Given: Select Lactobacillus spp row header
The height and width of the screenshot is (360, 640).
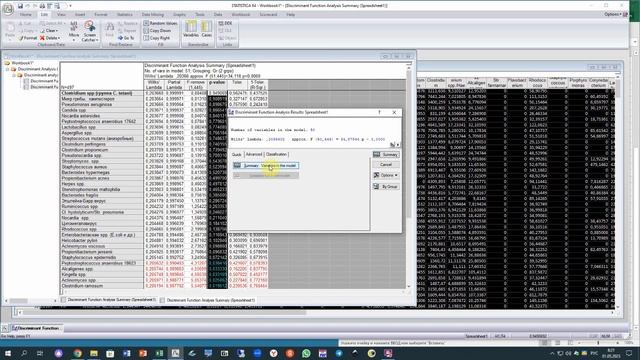Looking at the screenshot, I should [x=102, y=127].
